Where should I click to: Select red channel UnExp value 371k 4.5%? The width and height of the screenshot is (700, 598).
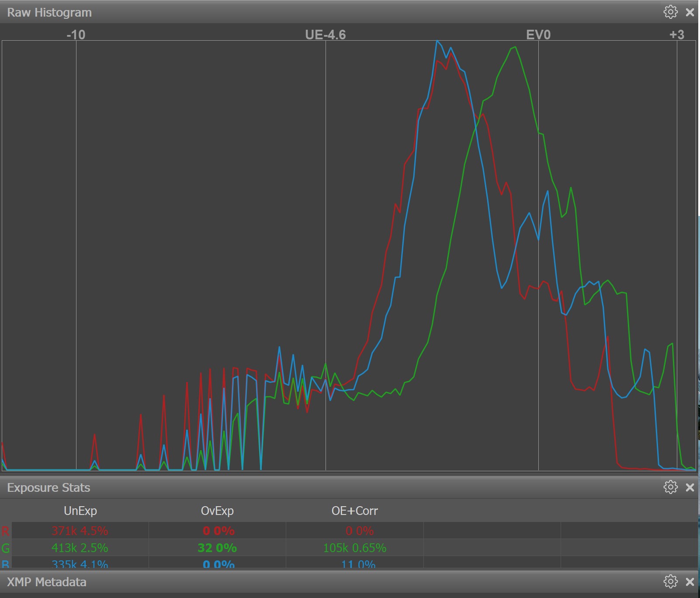click(80, 531)
